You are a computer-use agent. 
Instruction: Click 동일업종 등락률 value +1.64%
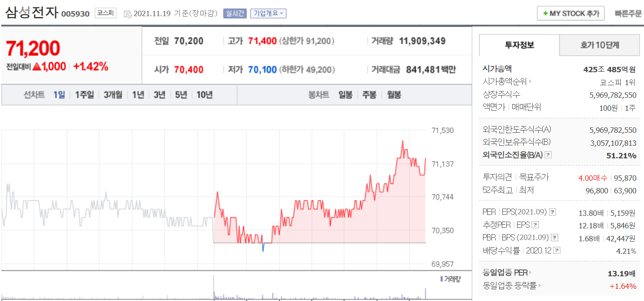(622, 286)
